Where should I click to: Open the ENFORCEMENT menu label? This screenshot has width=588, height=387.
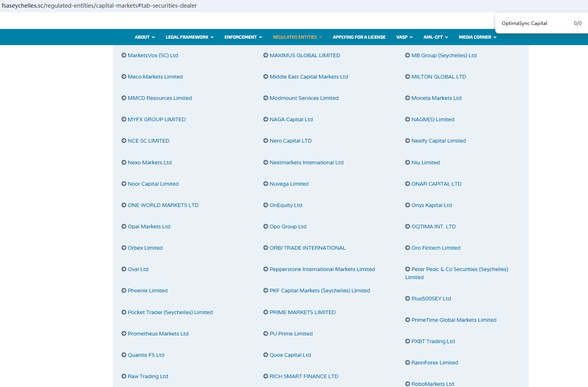pos(241,37)
